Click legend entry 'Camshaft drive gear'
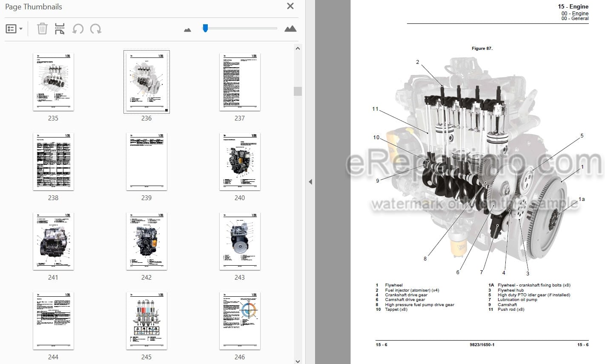The width and height of the screenshot is (605, 364). [x=405, y=300]
